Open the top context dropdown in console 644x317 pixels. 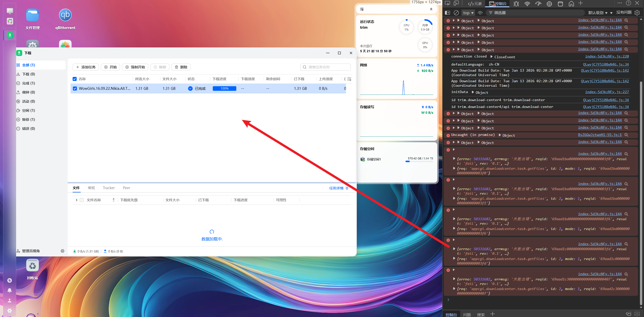tap(468, 13)
